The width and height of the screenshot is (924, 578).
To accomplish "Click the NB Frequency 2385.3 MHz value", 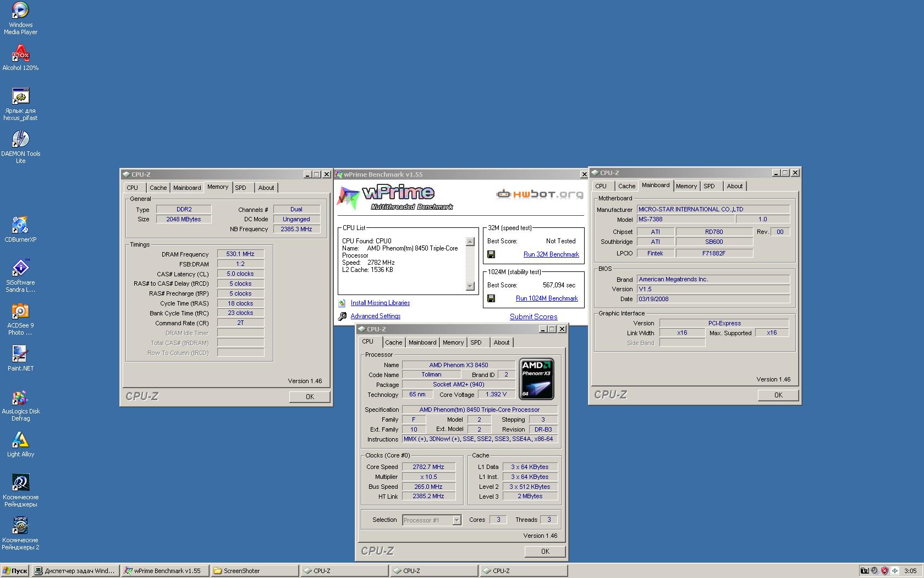I will [x=296, y=229].
